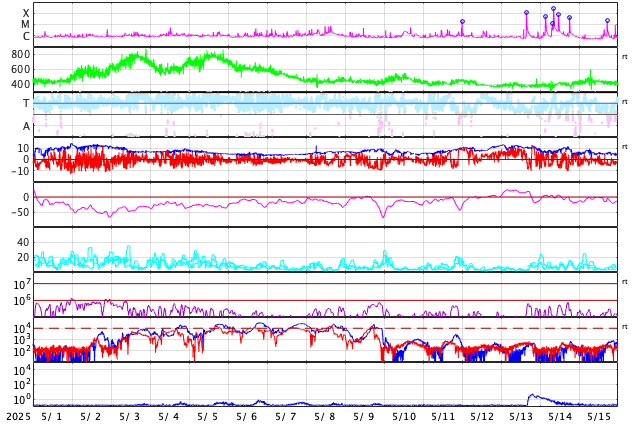Click the M flare class label
The height and width of the screenshot is (424, 634).
25,25
